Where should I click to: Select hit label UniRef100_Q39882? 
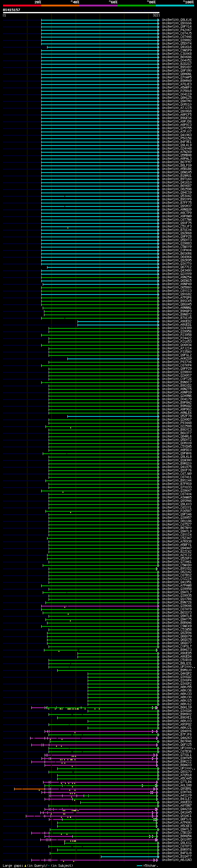pos(177,40)
